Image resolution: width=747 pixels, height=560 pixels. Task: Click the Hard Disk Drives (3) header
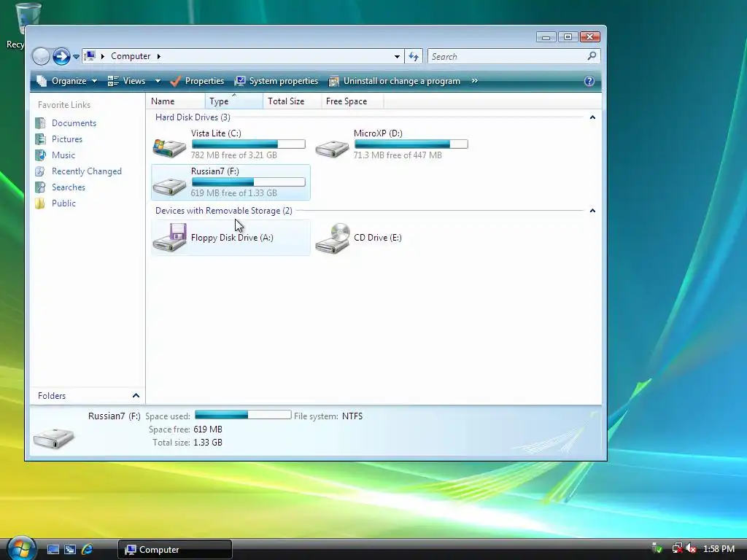193,117
